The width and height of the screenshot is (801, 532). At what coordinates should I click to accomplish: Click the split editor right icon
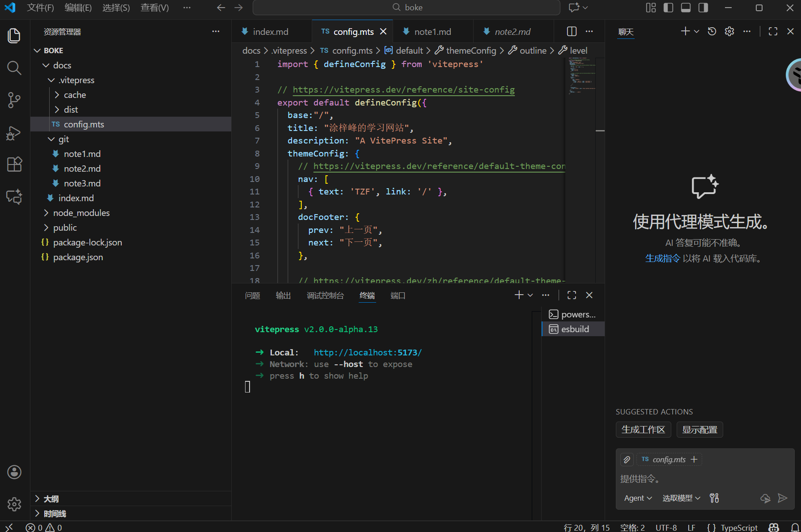[x=572, y=31]
